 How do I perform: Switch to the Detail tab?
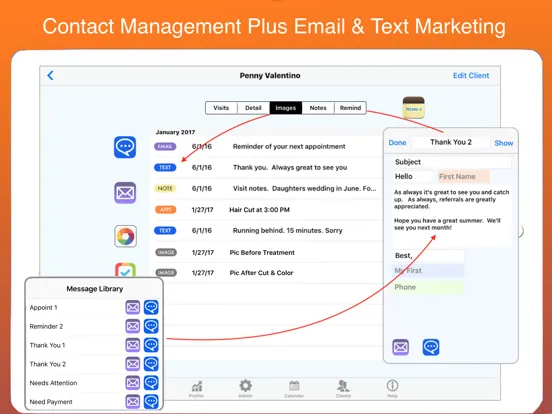[x=253, y=108]
